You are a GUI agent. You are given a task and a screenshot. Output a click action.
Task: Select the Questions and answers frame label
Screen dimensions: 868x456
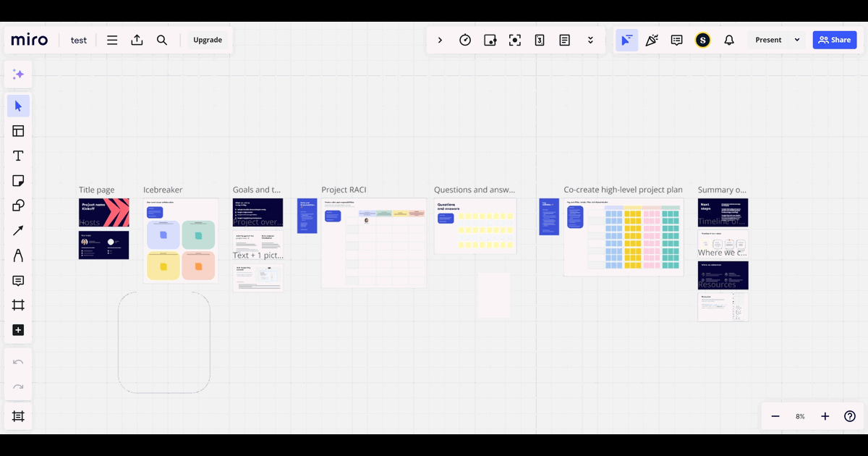tap(475, 190)
